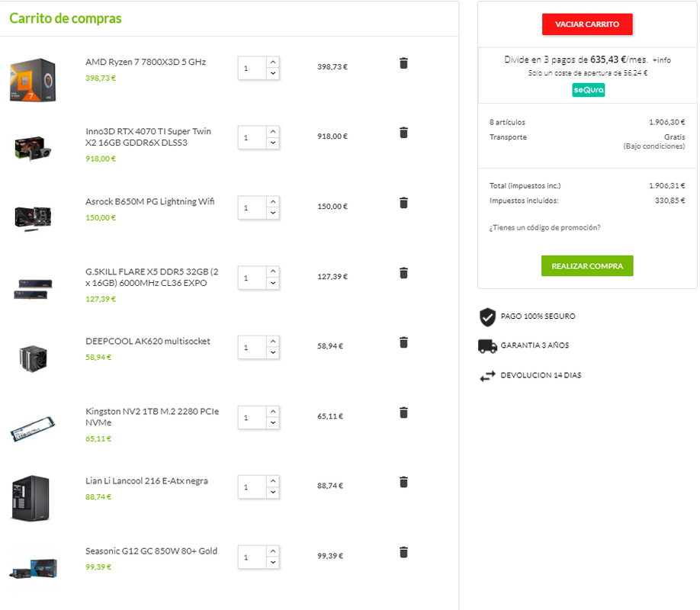The image size is (700, 610).
Task: Click the 'DEVOLUCION 14 DIAS' label
Action: pos(541,375)
